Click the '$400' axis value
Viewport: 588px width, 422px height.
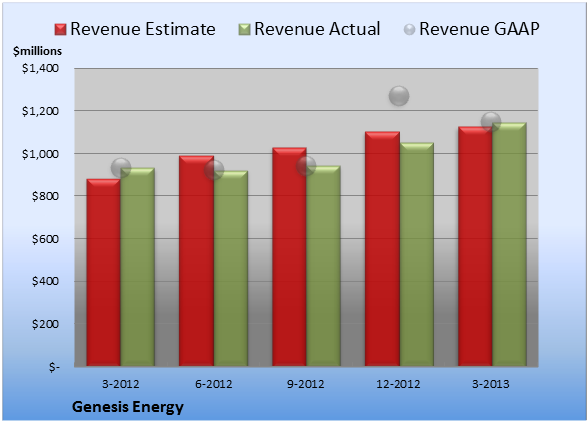pyautogui.click(x=45, y=281)
